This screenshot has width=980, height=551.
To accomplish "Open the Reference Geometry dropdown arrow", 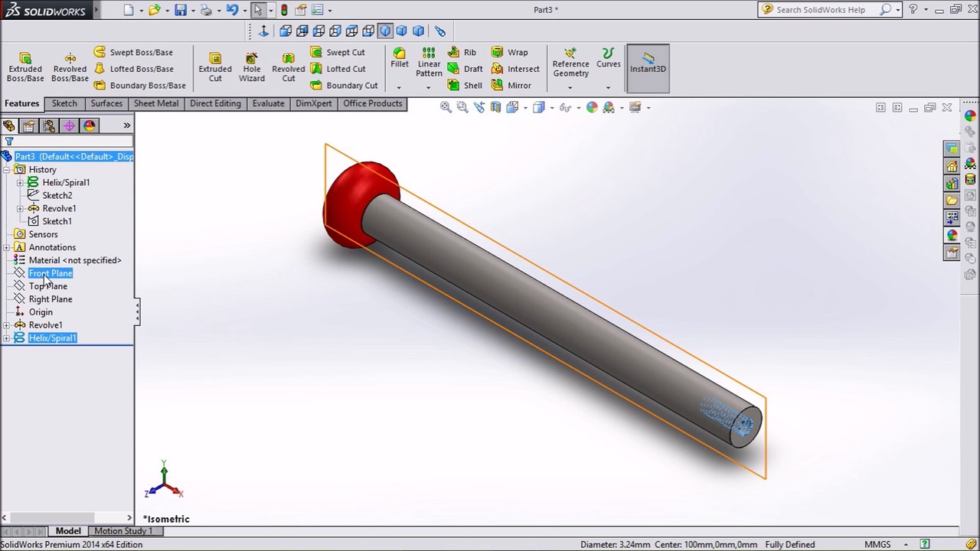I will click(x=570, y=86).
